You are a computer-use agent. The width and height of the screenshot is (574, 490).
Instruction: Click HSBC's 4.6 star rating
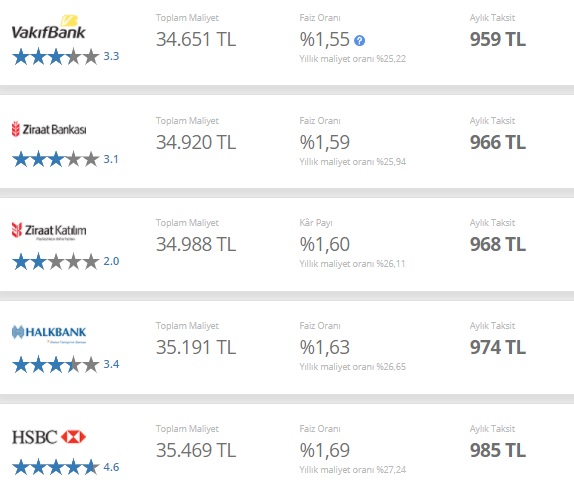[66, 467]
